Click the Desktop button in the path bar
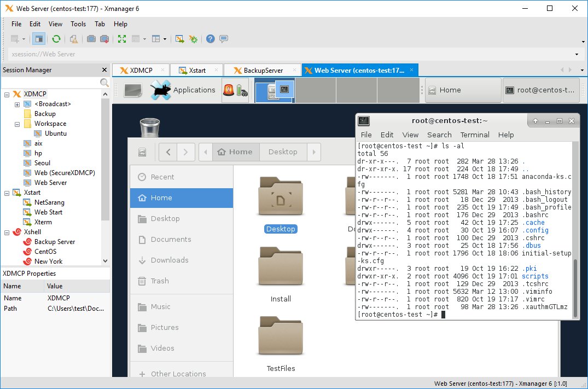 283,152
